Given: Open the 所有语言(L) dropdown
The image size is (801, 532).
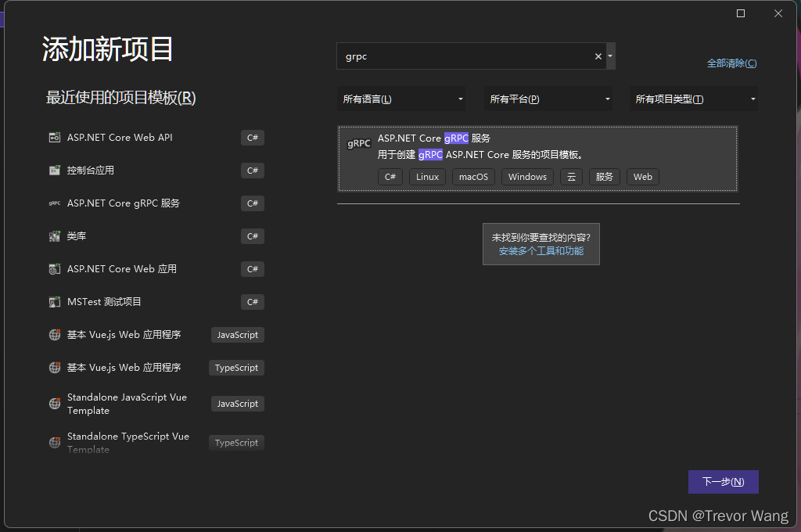Looking at the screenshot, I should click(401, 99).
